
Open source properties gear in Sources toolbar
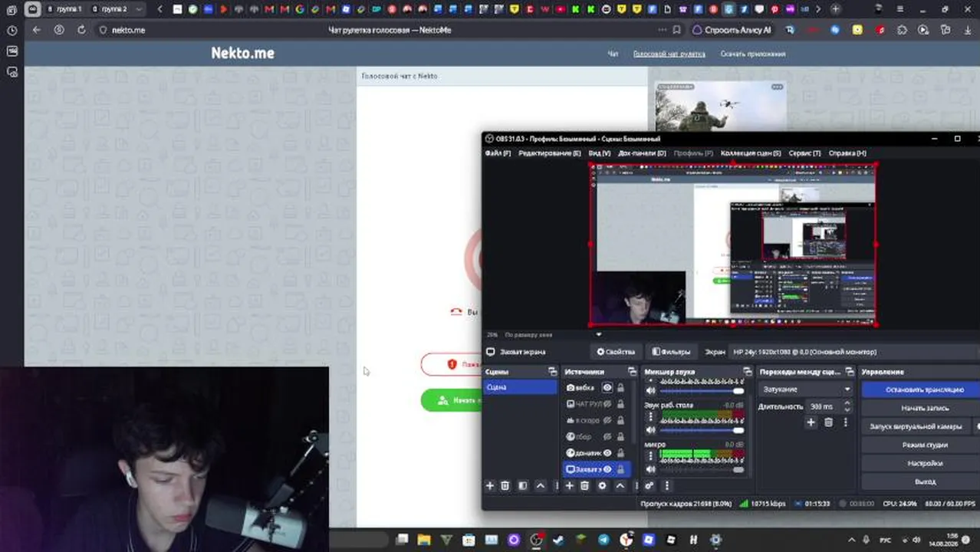tap(602, 485)
